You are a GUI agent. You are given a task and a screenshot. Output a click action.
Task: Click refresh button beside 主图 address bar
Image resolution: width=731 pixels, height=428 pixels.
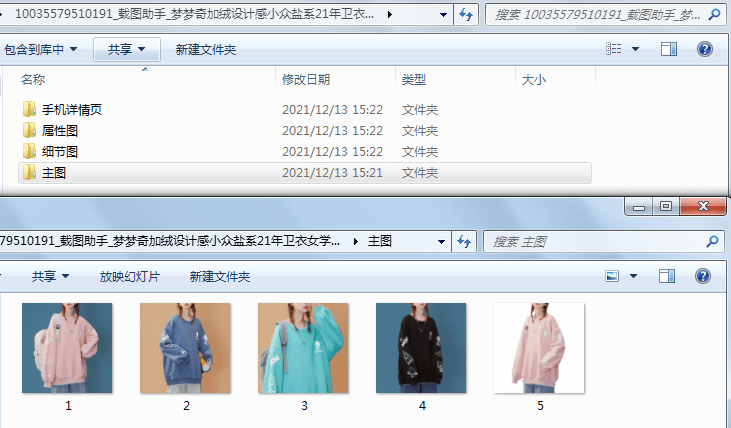coord(465,241)
